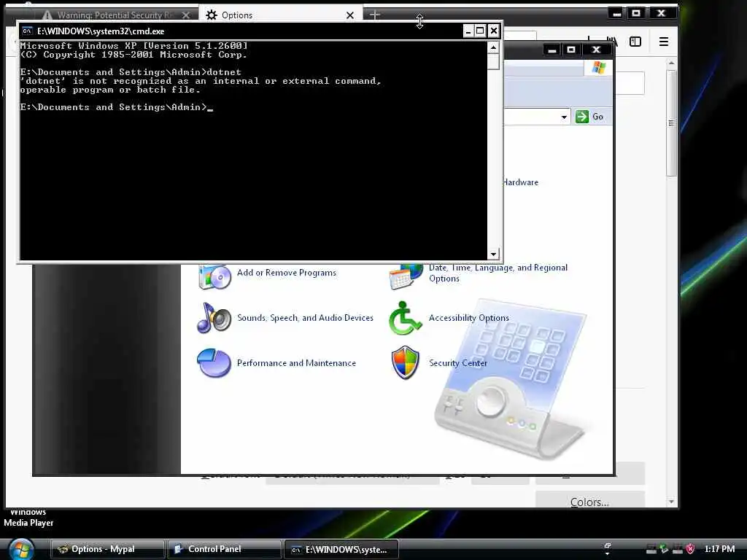747x560 pixels.
Task: Click the green Go arrow in Control Panel
Action: click(581, 117)
